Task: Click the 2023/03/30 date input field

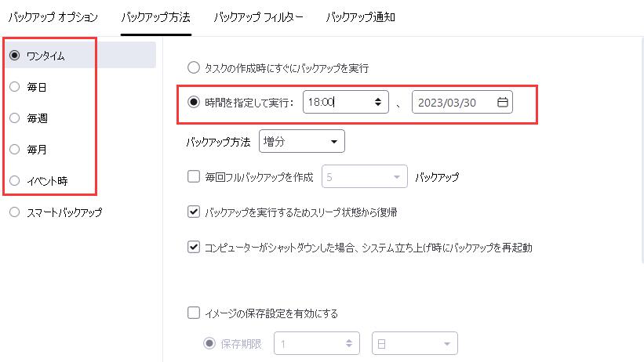Action: pos(451,102)
